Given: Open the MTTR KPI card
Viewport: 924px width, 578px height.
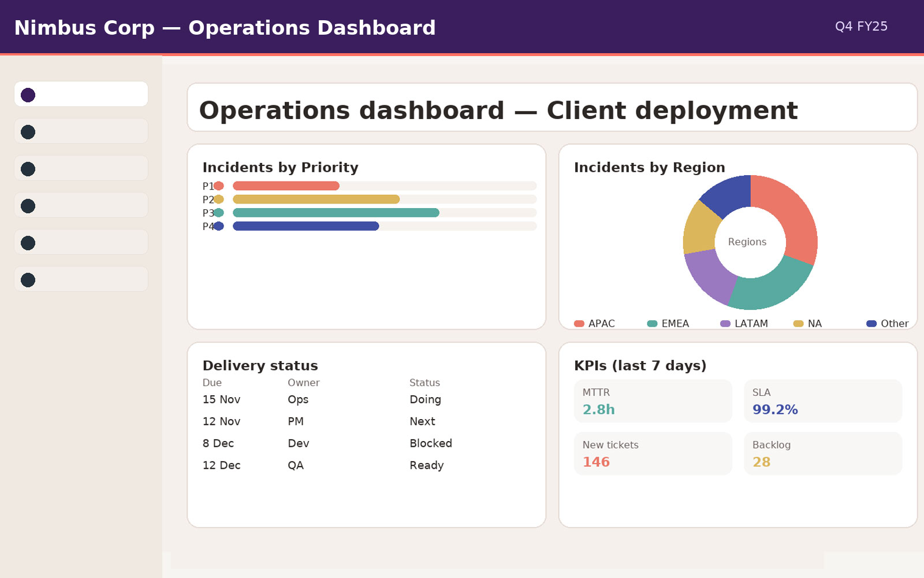Looking at the screenshot, I should click(653, 401).
